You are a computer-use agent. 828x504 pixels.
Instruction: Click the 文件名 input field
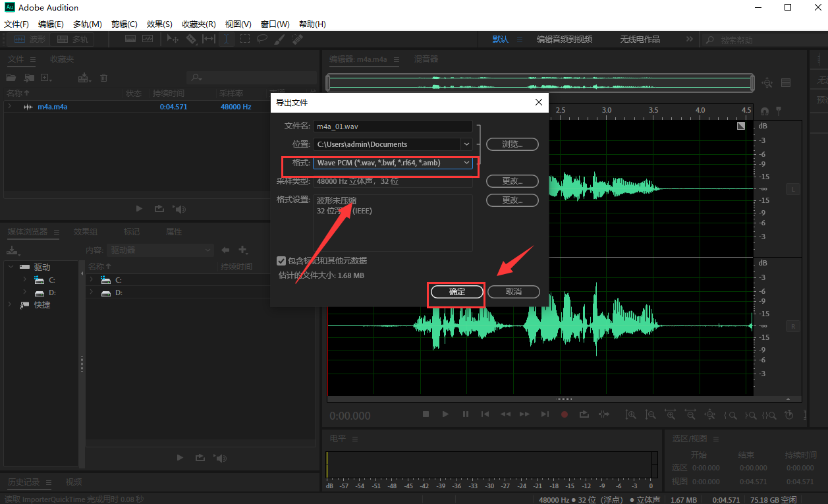[x=393, y=126]
